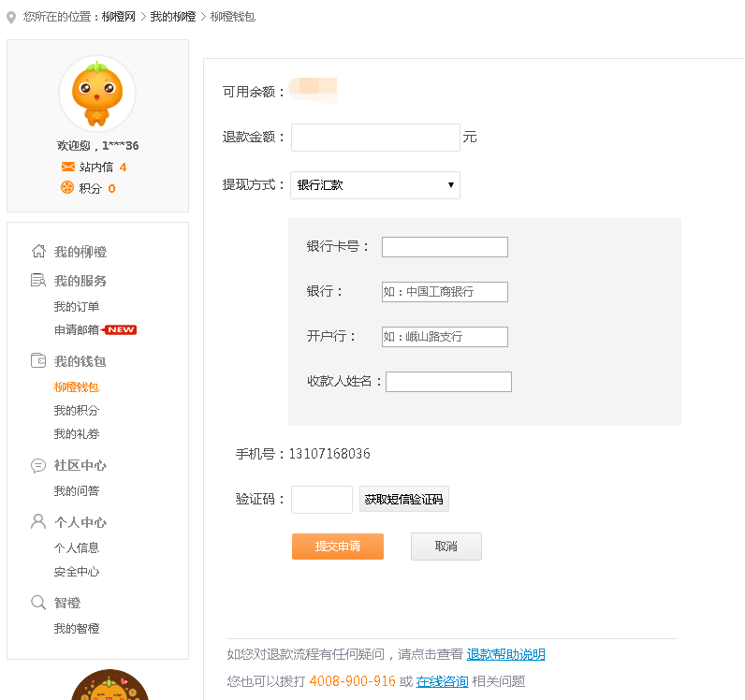The image size is (745, 700).
Task: Open the 退款帮助说明 link
Action: (505, 654)
